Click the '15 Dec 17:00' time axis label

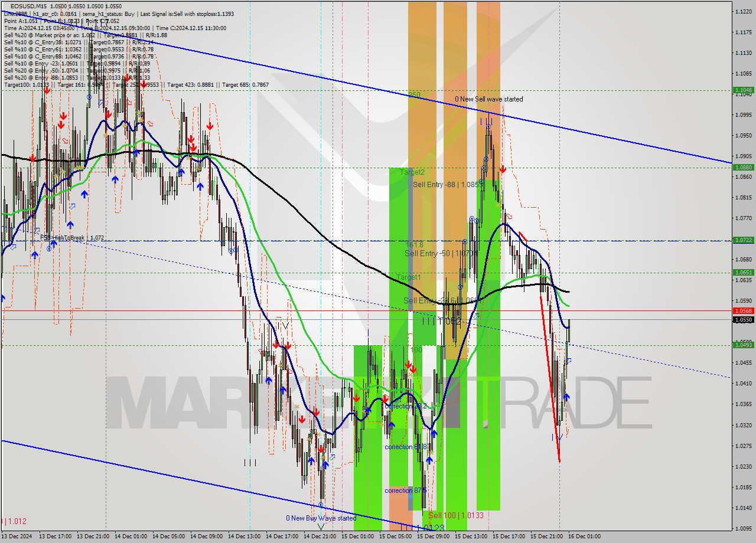[x=509, y=537]
